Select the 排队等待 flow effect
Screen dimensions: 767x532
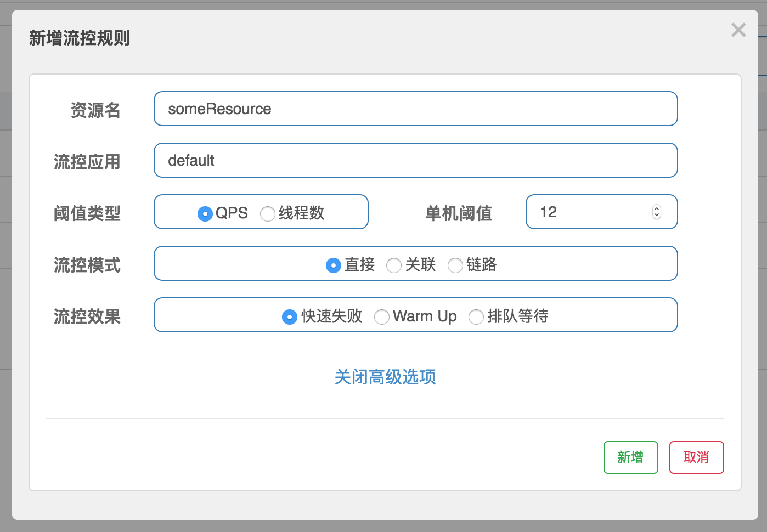[476, 316]
